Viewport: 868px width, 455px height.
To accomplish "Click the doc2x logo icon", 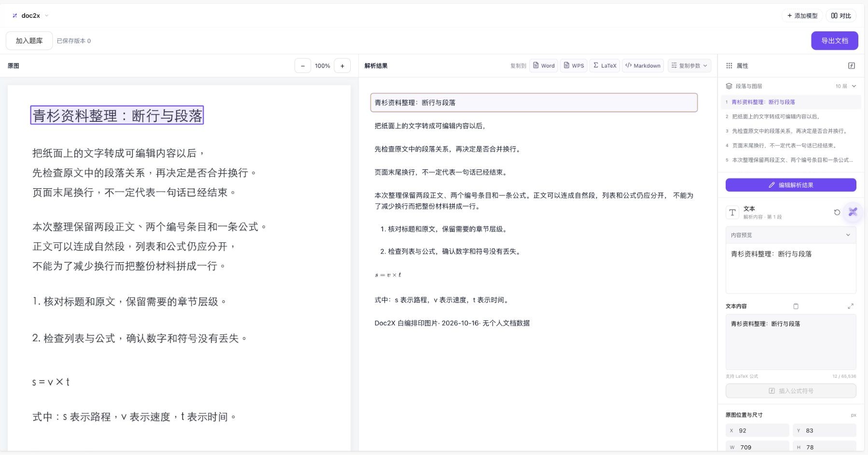I will (x=14, y=15).
